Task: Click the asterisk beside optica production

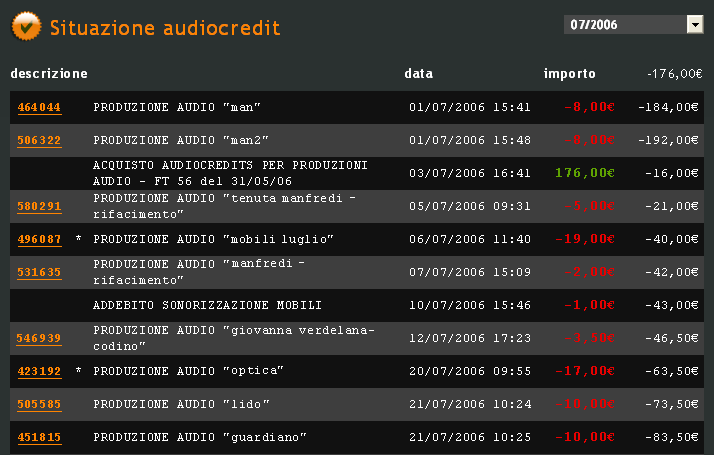Action: [x=78, y=370]
